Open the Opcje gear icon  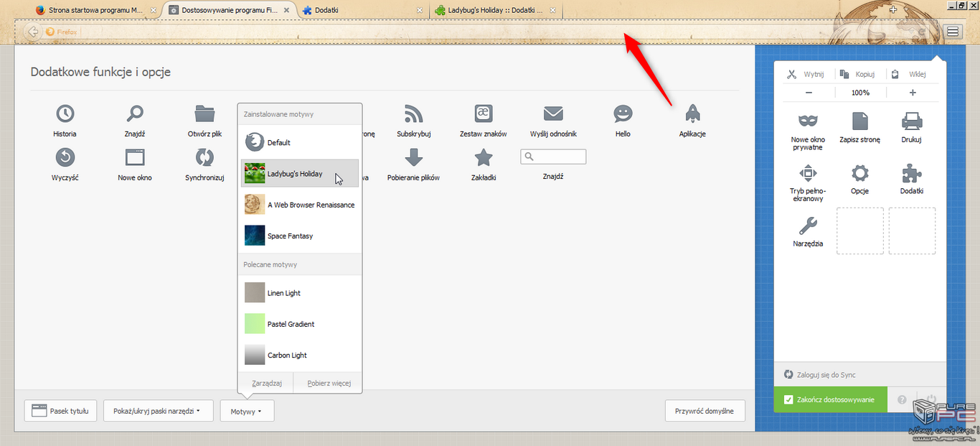click(859, 173)
